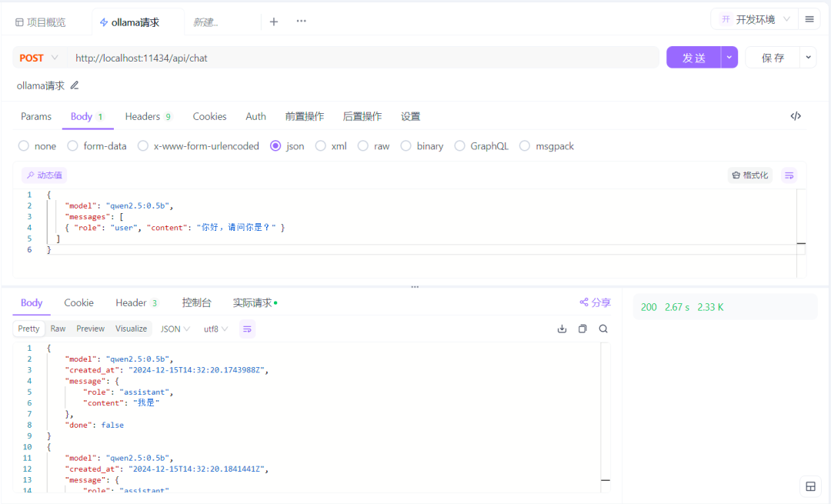Viewport: 831px width, 504px height.
Task: Open the response Body tab
Action: 32,303
